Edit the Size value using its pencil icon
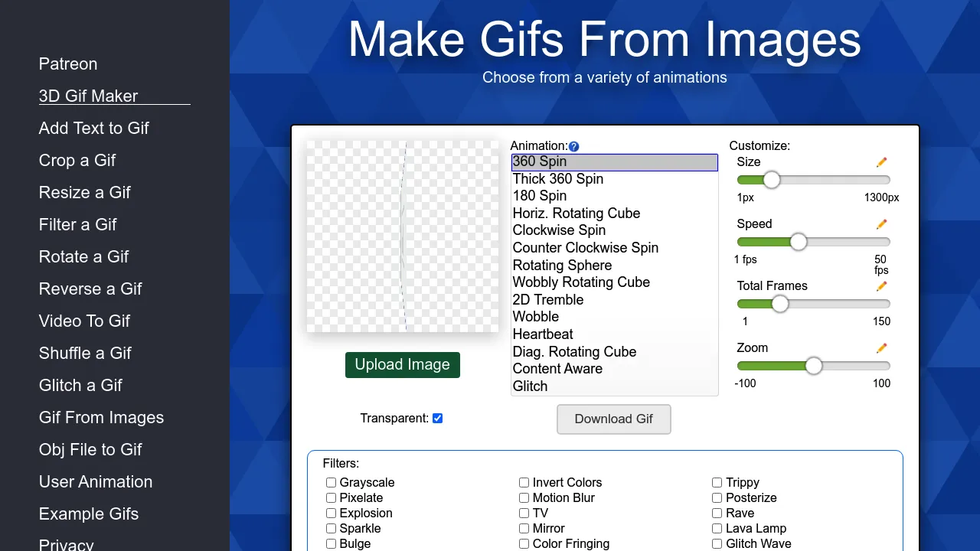Screen dimensions: 980x551 [881, 162]
